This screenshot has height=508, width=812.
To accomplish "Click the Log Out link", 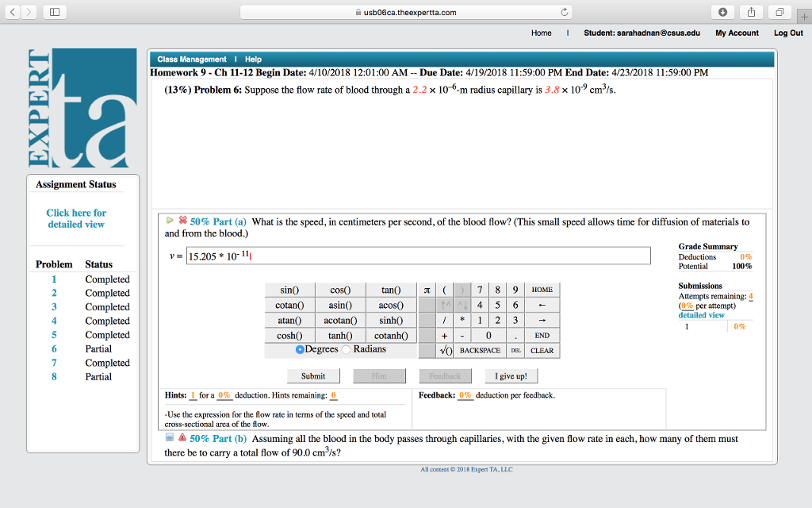I will [x=788, y=33].
